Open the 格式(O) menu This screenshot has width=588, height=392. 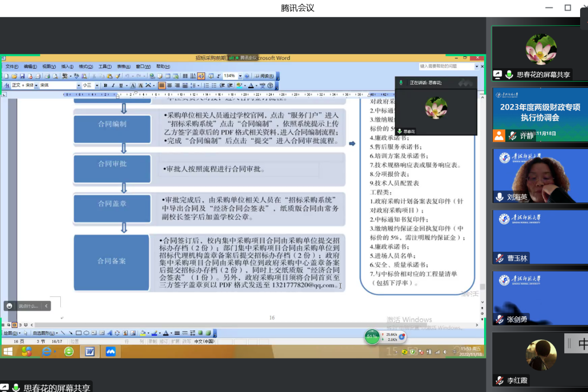pyautogui.click(x=86, y=67)
